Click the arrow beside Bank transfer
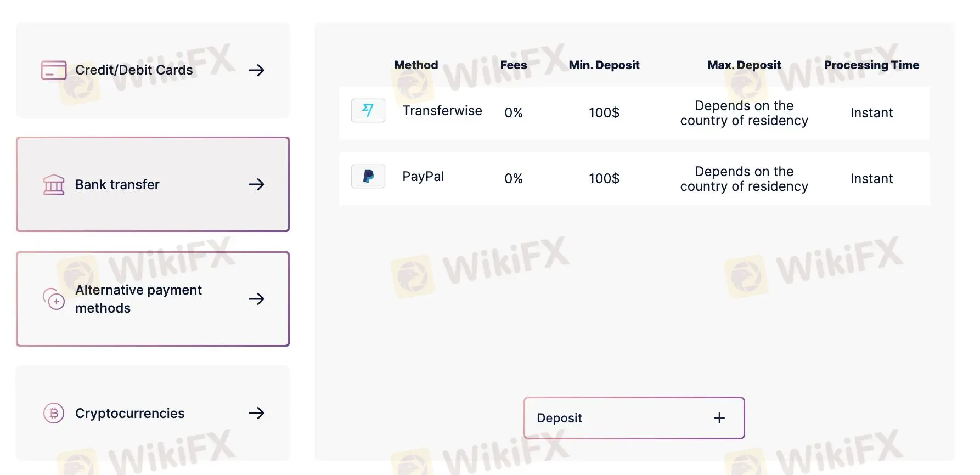The image size is (980, 475). tap(256, 184)
